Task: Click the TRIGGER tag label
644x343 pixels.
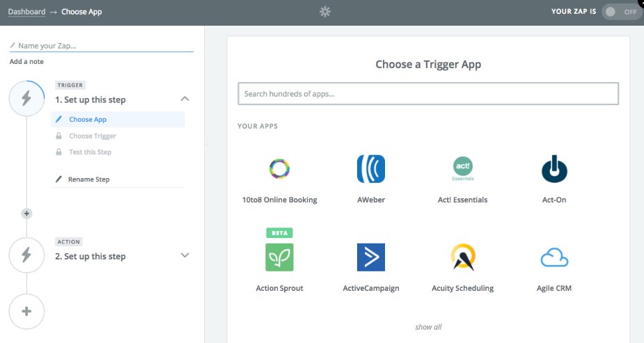Action: pyautogui.click(x=70, y=85)
